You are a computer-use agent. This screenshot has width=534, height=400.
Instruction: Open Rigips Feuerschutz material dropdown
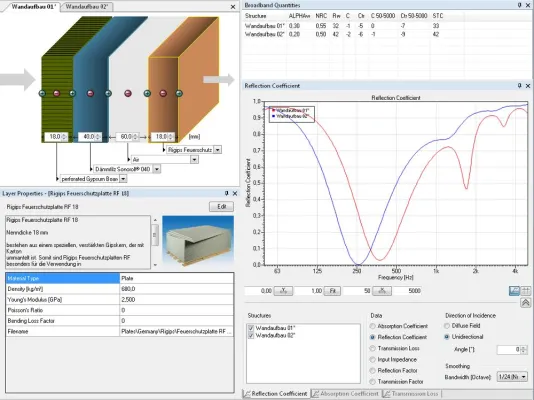pyautogui.click(x=218, y=150)
